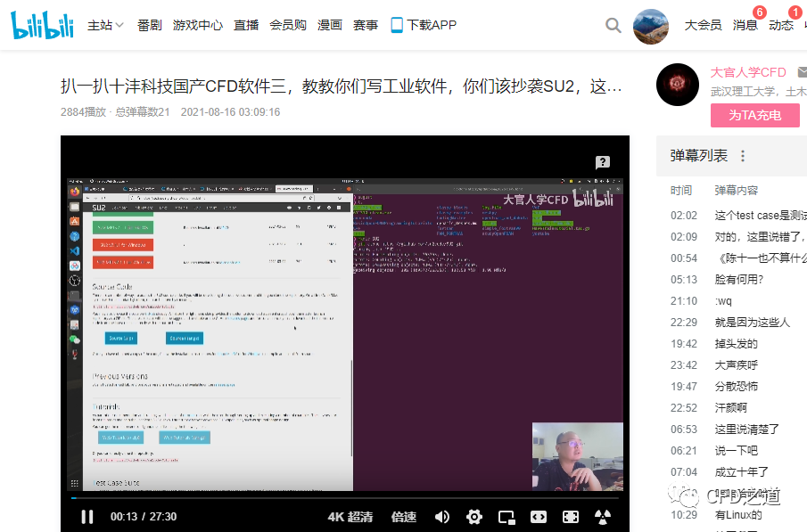807x532 pixels.
Task: Sort danmaku list by 弹幕内容 column
Action: tap(736, 191)
